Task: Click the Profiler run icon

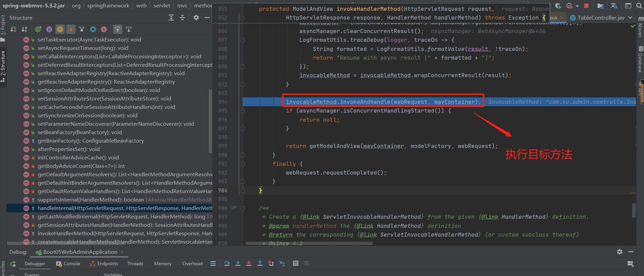Action: [569, 6]
